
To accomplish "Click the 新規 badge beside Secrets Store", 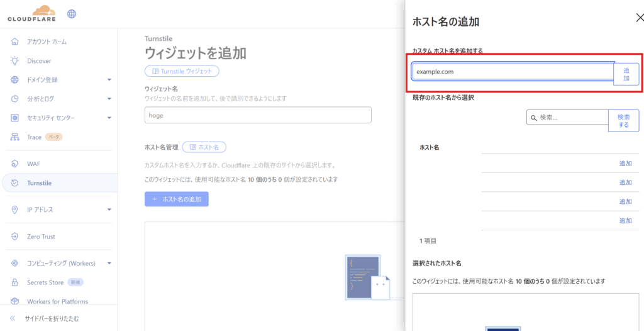I will pyautogui.click(x=75, y=283).
